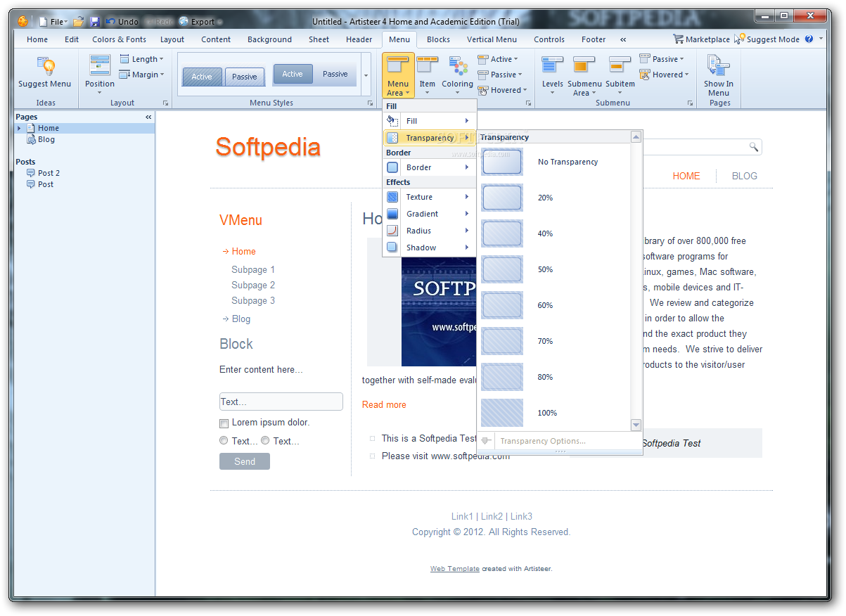
Task: Click the search magnifier icon in the preview
Action: (x=754, y=147)
